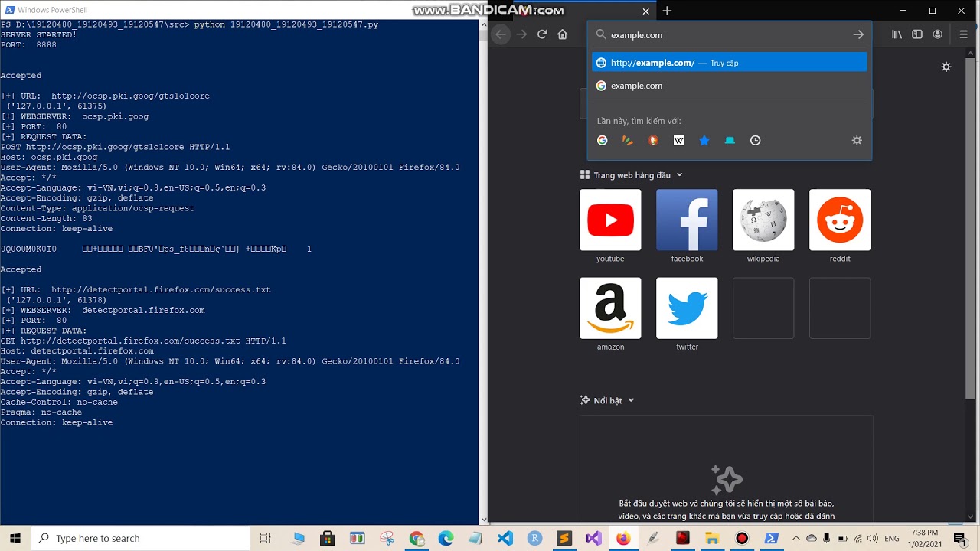The image size is (980, 551).
Task: Go back with Firefox's back arrow
Action: click(501, 34)
